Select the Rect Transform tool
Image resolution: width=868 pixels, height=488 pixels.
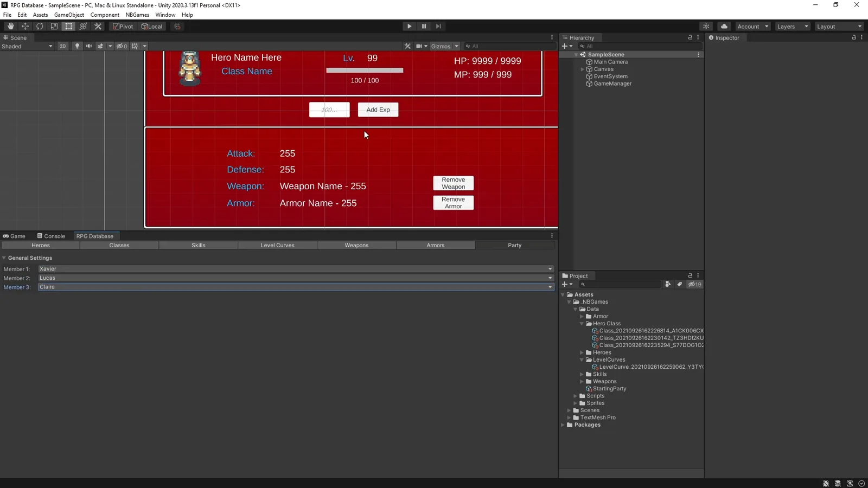click(x=68, y=26)
